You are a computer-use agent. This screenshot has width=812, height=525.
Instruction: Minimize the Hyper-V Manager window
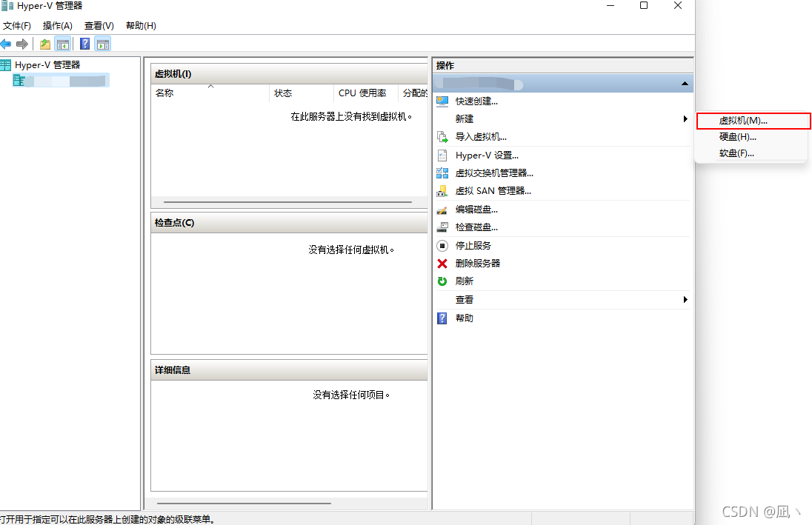coord(610,6)
